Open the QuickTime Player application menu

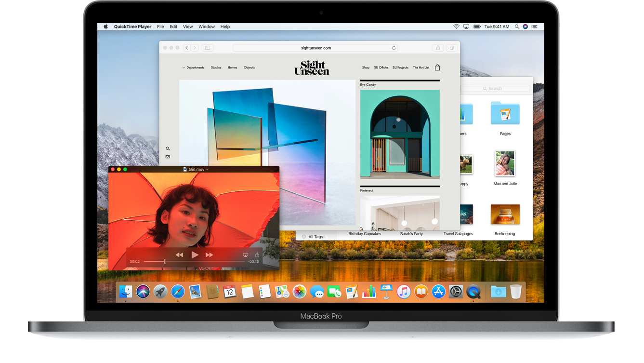132,27
